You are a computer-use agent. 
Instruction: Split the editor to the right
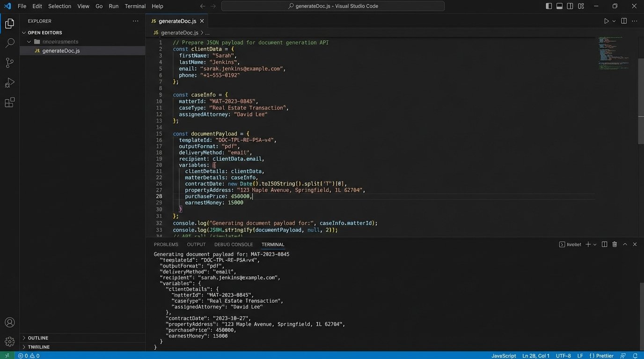[x=624, y=21]
